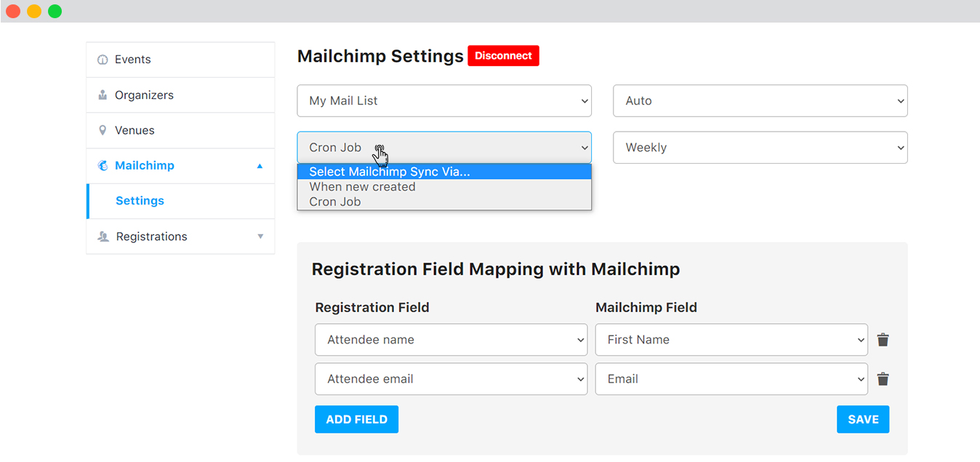This screenshot has height=462, width=980.
Task: Open the Email Mailchimp field dropdown
Action: 731,379
